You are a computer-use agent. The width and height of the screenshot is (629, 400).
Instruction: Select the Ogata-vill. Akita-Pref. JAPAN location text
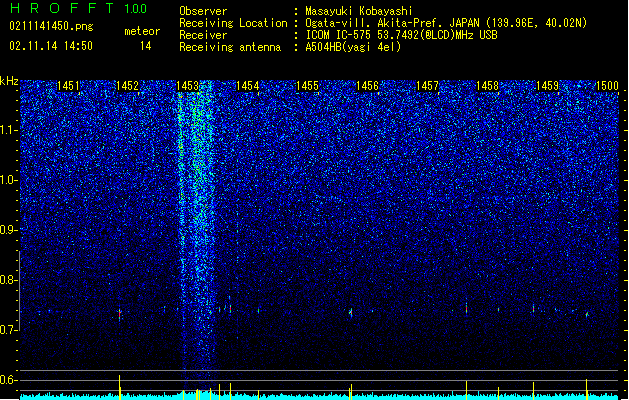(446, 23)
